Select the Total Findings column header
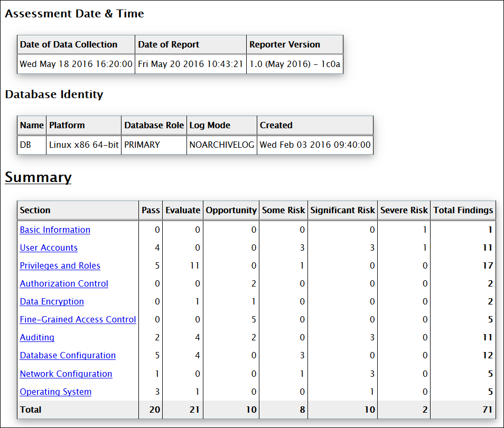 tap(463, 210)
